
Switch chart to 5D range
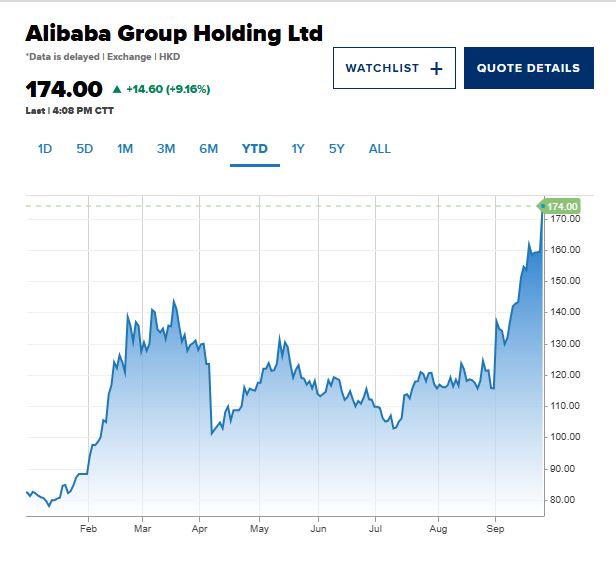85,149
